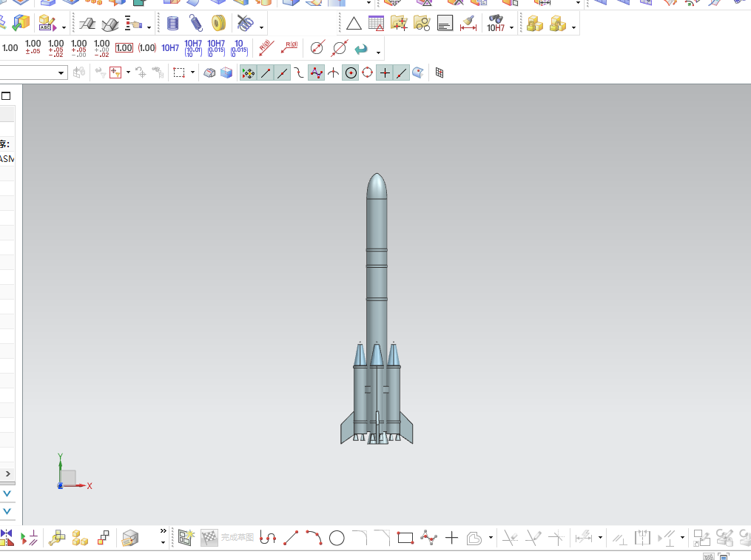
Task: Pick the rectangle sketch tool
Action: pyautogui.click(x=405, y=538)
